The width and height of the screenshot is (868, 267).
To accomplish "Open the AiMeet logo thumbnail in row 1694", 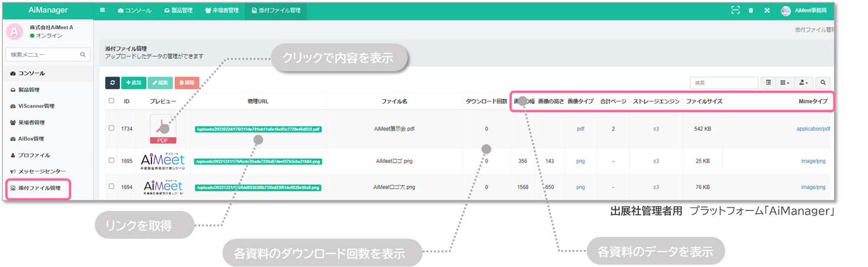I will point(163,187).
